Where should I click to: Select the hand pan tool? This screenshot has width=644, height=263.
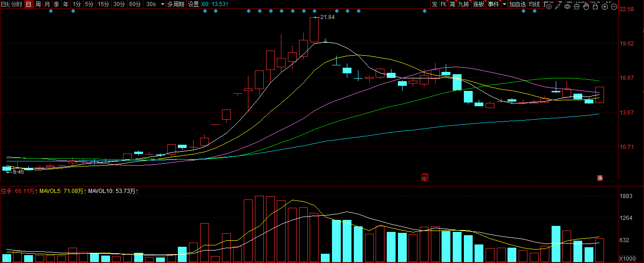[586, 6]
